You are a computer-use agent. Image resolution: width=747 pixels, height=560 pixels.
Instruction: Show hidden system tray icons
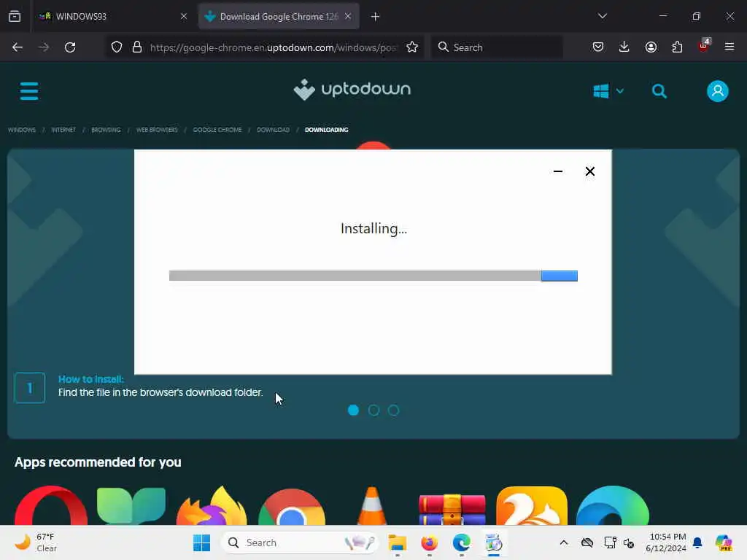[564, 542]
